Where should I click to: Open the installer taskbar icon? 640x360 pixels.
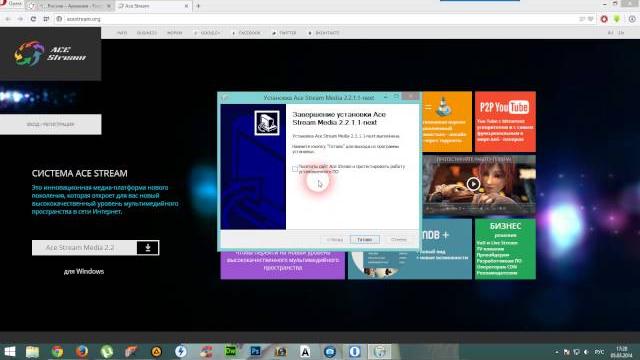click(x=380, y=351)
